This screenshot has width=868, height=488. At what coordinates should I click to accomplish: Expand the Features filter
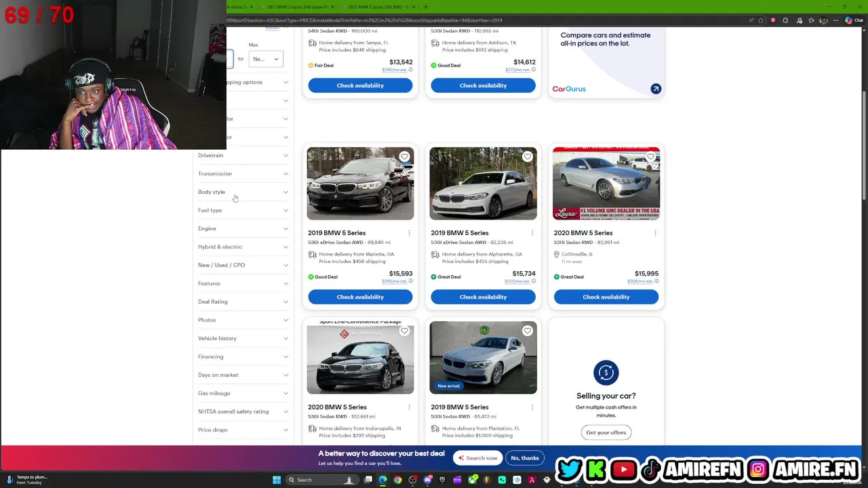243,283
